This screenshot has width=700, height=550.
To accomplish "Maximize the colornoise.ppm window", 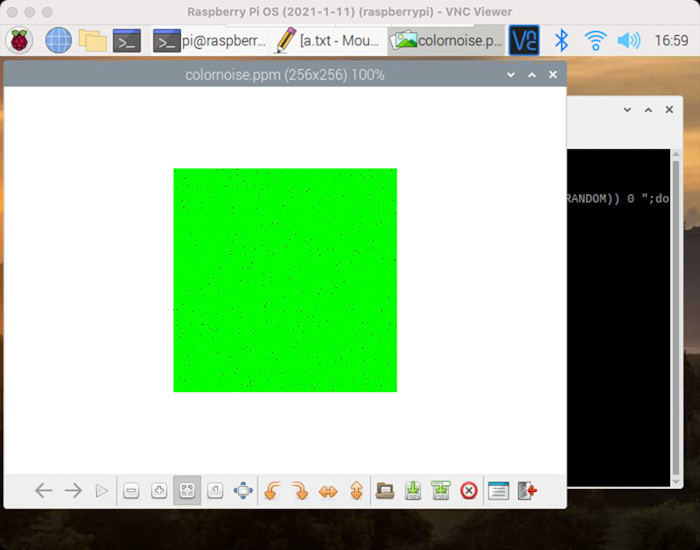I will click(x=532, y=75).
